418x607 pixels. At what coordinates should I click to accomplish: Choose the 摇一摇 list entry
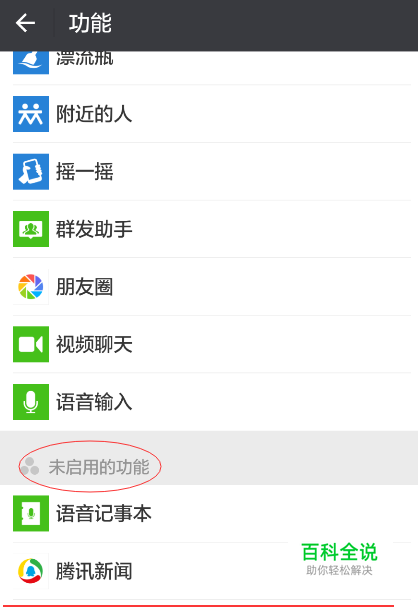point(209,171)
